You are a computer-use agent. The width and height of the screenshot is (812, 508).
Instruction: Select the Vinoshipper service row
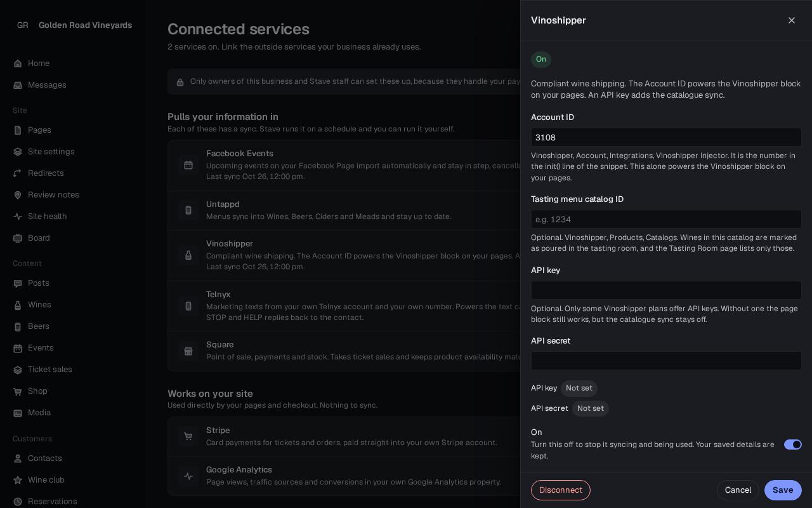(344, 255)
